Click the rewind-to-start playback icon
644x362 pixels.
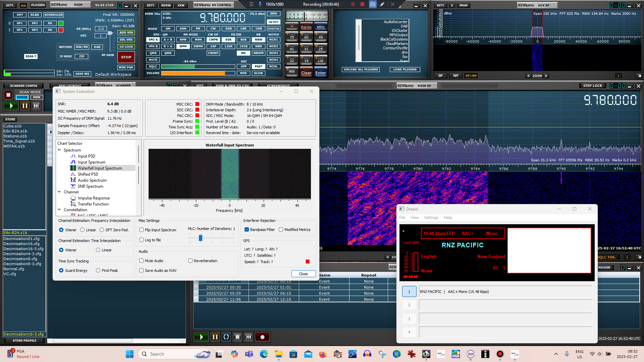(249, 337)
